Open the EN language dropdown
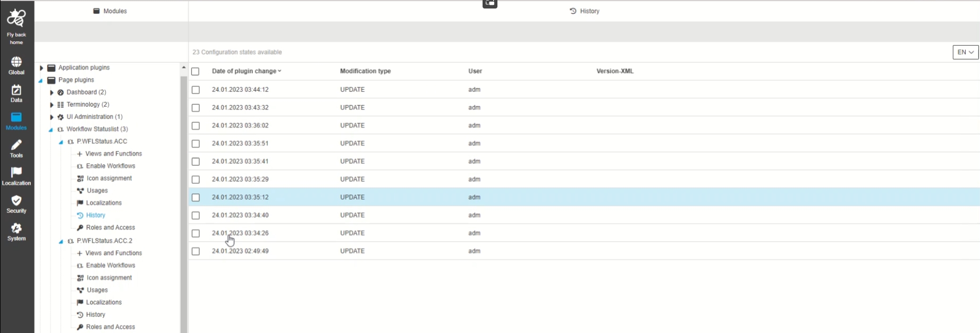 (x=965, y=52)
